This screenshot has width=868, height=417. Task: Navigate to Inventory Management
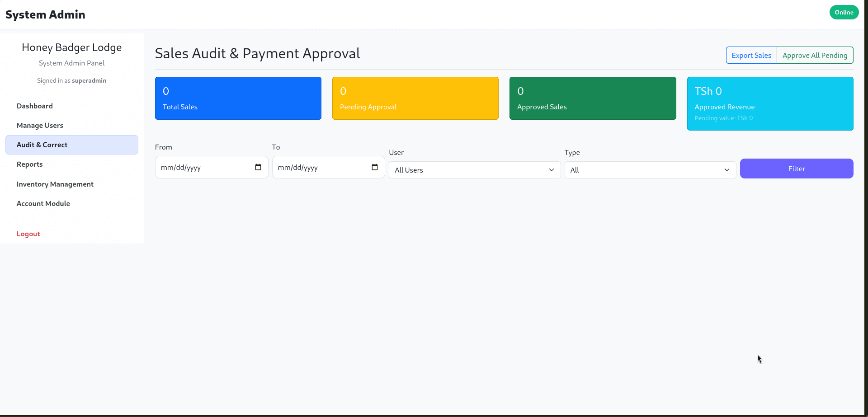tap(55, 184)
